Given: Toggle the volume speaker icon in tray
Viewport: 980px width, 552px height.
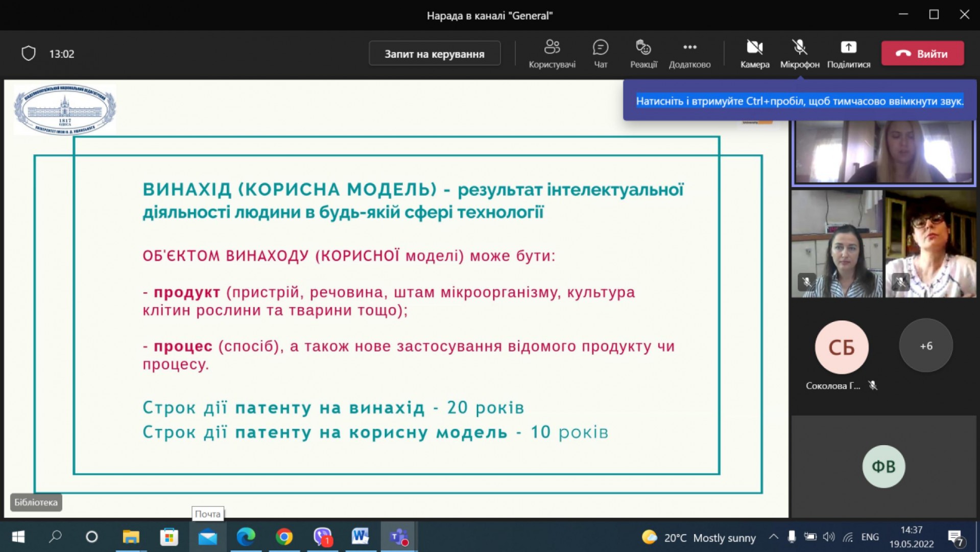Looking at the screenshot, I should (828, 537).
